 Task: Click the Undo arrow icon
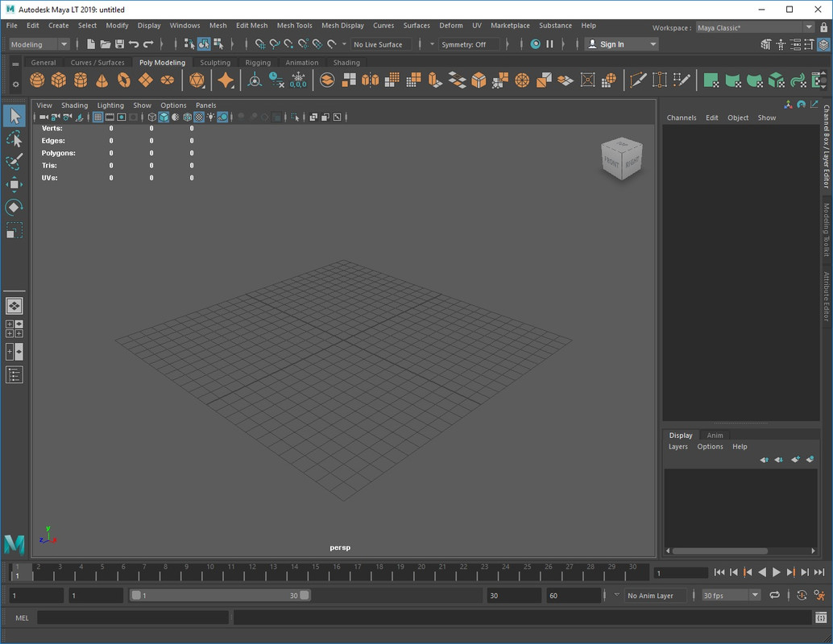134,44
